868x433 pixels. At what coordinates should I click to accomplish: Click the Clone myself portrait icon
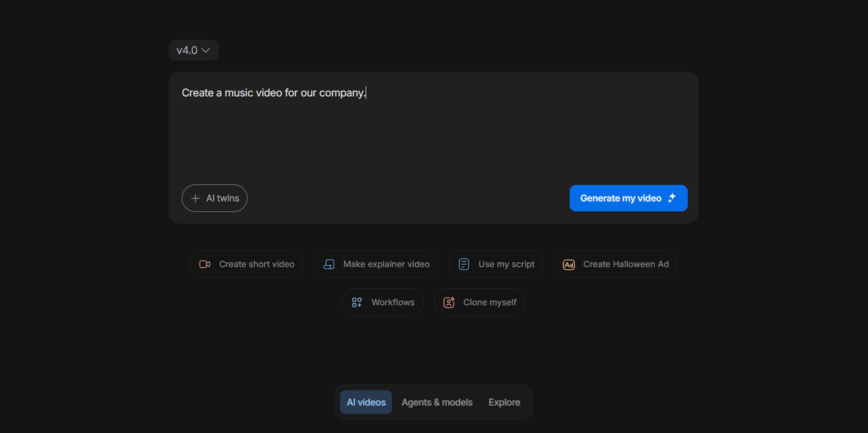pyautogui.click(x=449, y=303)
